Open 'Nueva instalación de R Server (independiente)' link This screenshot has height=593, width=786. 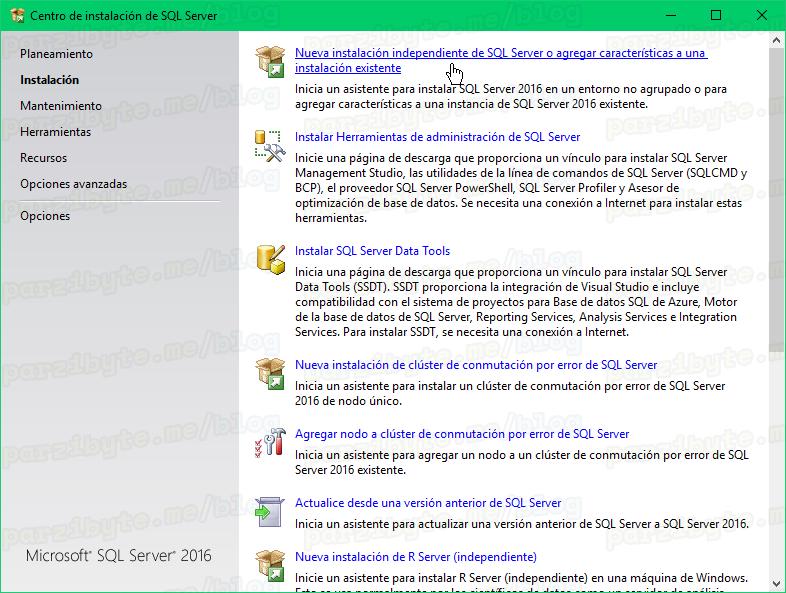[416, 557]
